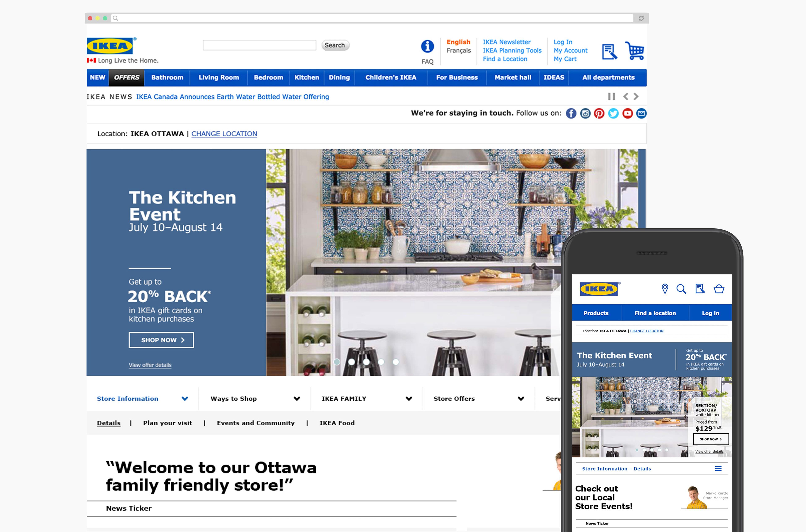Open the For Business menu item
Screen dimensions: 806x532
pos(457,77)
